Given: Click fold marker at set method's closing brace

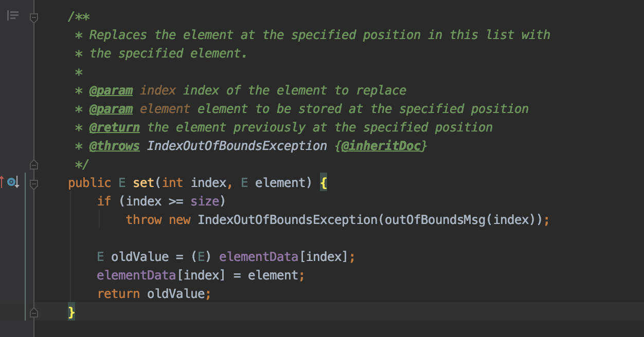Looking at the screenshot, I should [34, 312].
